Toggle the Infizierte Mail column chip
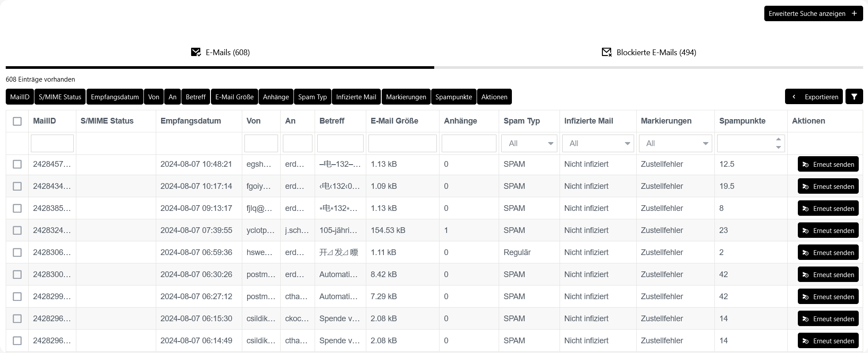 pos(356,97)
